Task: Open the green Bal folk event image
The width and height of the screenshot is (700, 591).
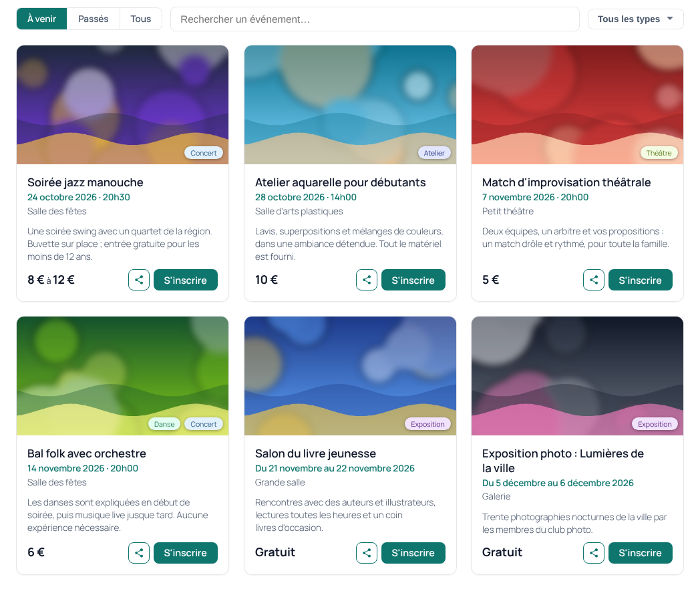Action: [x=122, y=376]
